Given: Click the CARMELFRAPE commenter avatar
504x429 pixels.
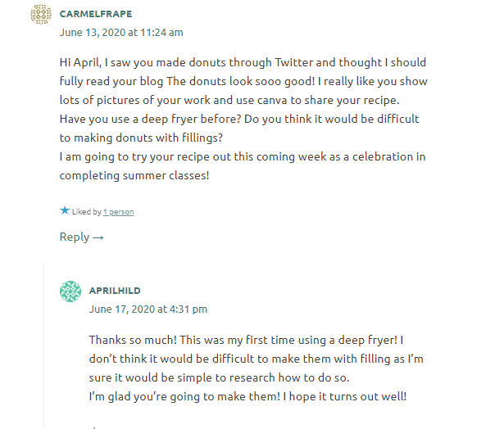Looking at the screenshot, I should tap(41, 14).
